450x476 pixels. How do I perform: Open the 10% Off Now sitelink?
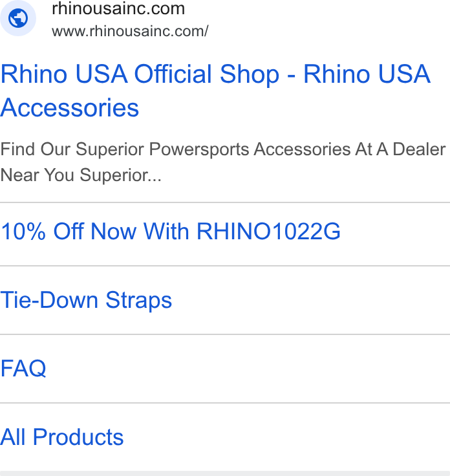171,232
